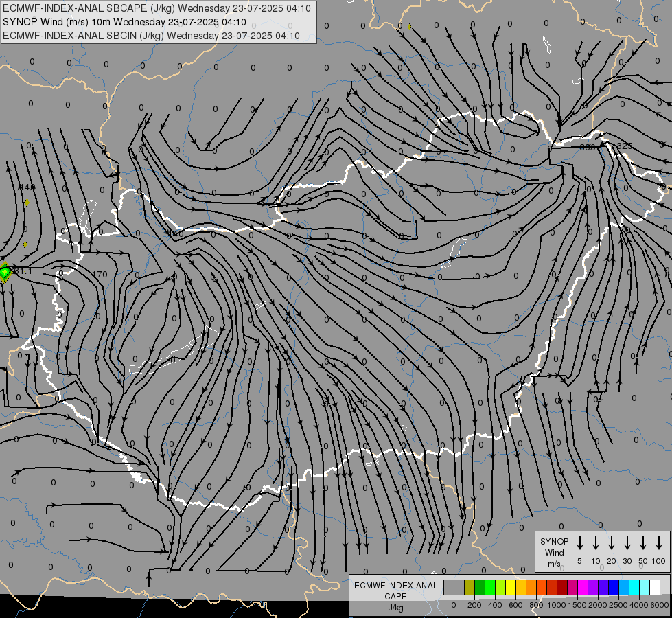Click the SYNOP Wind m/s legend title

(x=554, y=552)
